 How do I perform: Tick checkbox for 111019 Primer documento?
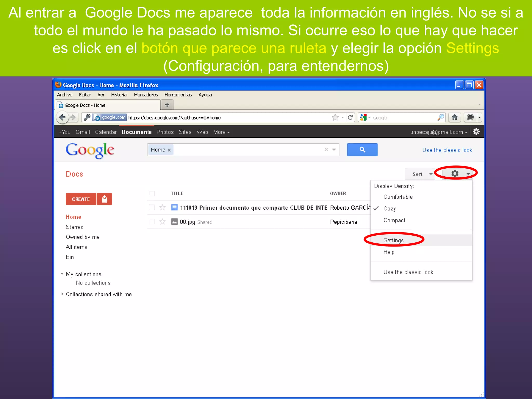pyautogui.click(x=152, y=207)
